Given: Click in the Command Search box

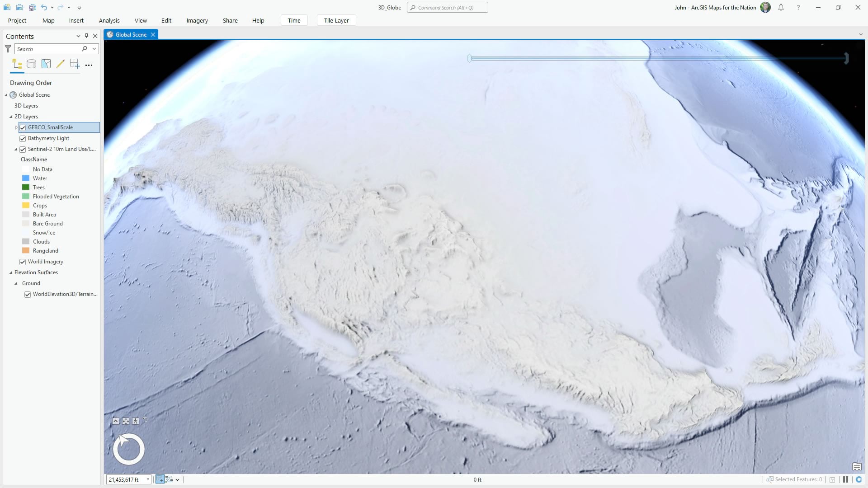Looking at the screenshot, I should 448,8.
